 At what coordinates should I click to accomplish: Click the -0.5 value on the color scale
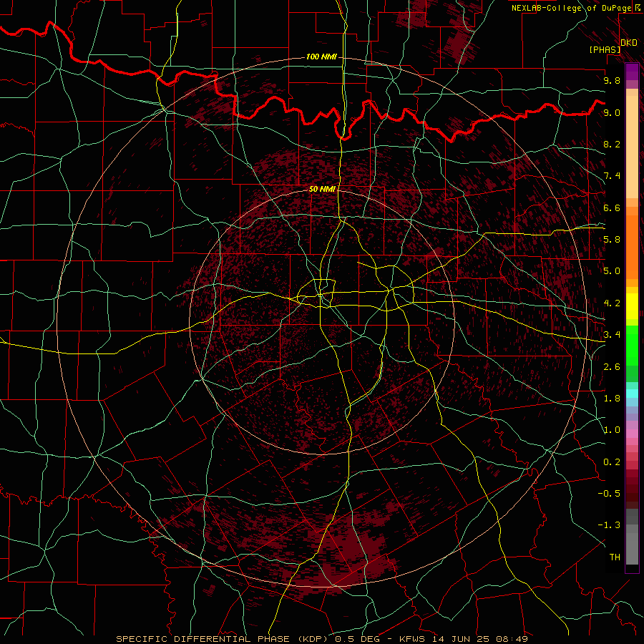pos(609,494)
